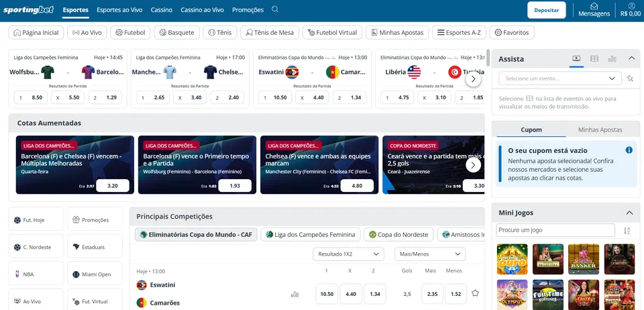Viewport: 644px width, 310px height.
Task: Bet Barcelona win at 1.29
Action: coord(105,97)
